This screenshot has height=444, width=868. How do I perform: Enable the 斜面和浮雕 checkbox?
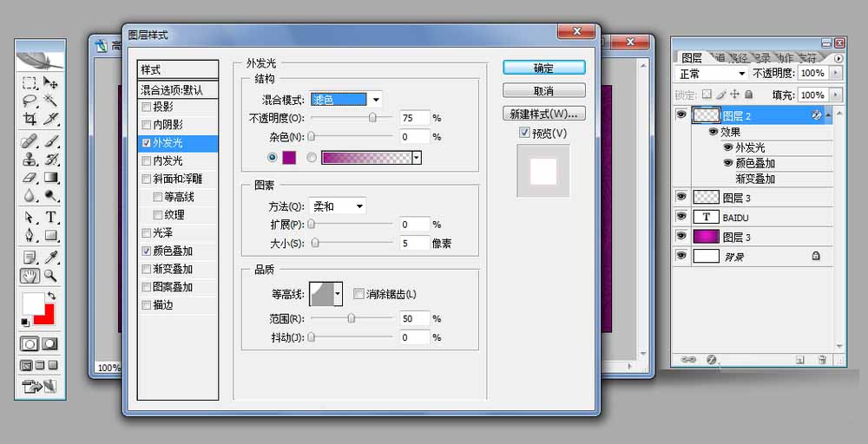pyautogui.click(x=146, y=180)
